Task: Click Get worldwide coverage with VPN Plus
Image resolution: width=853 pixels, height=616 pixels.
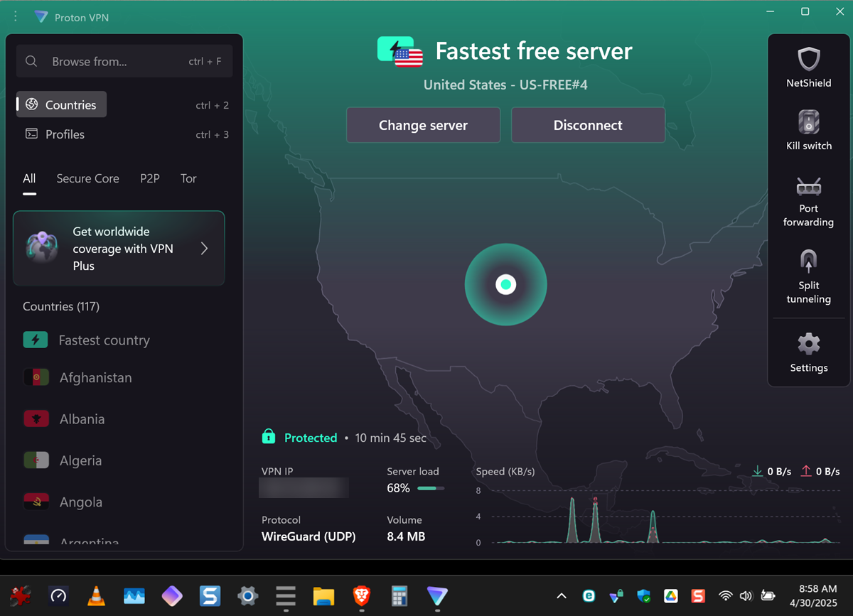Action: click(x=119, y=248)
